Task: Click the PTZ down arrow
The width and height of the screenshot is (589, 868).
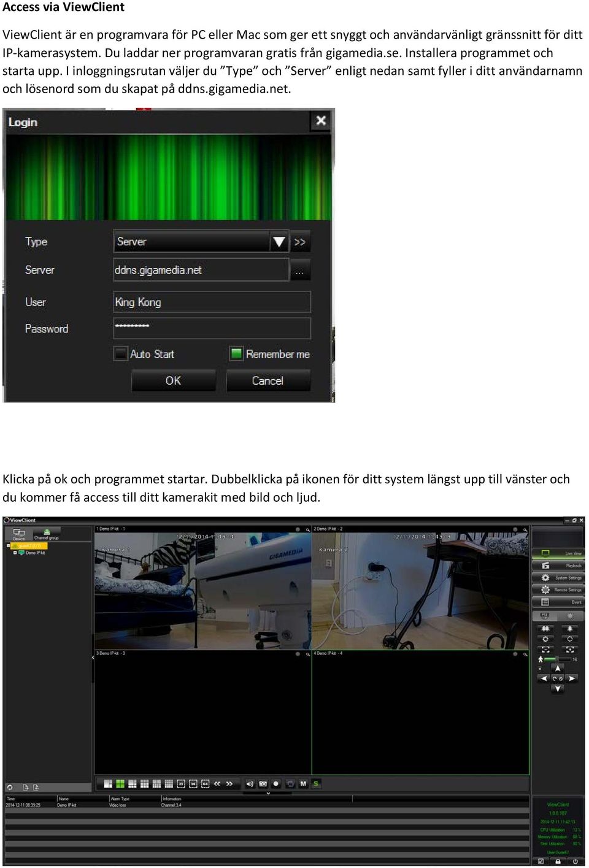Action: coord(558,688)
